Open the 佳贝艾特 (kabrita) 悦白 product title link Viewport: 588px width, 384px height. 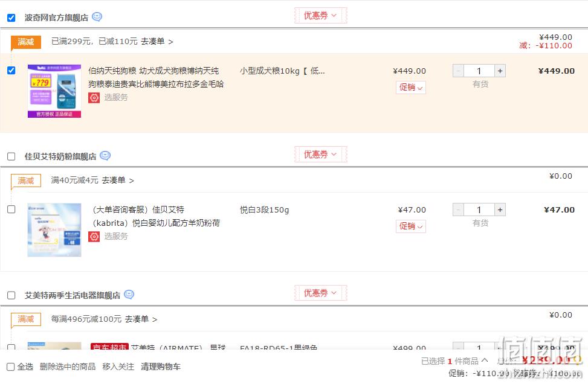[x=156, y=216]
